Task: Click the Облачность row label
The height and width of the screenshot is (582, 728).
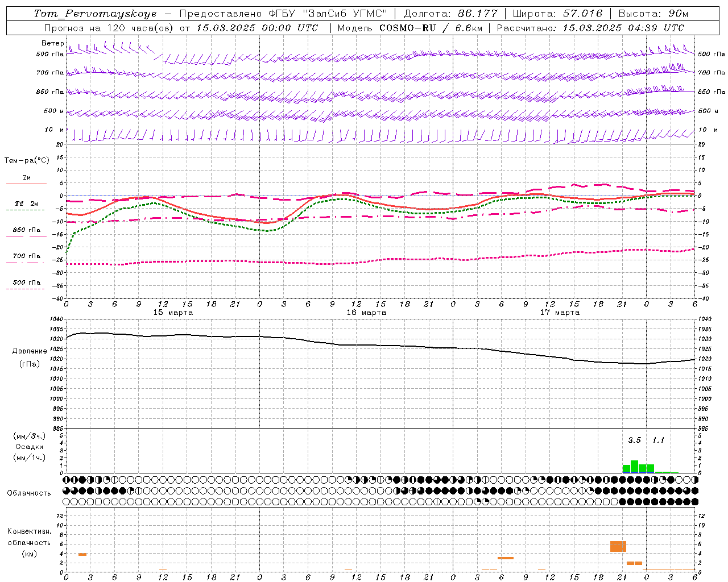Action: pos(29,493)
